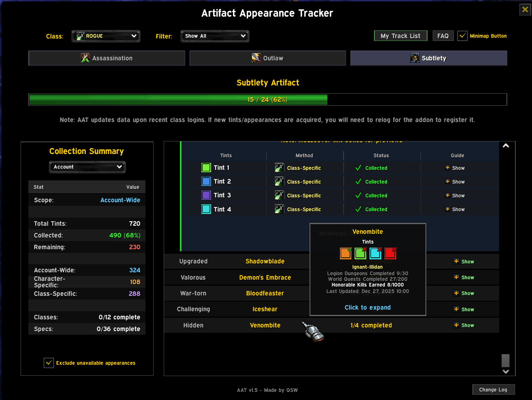Click the 'Account-Wide' scope value
This screenshot has height=400, width=532.
click(120, 200)
